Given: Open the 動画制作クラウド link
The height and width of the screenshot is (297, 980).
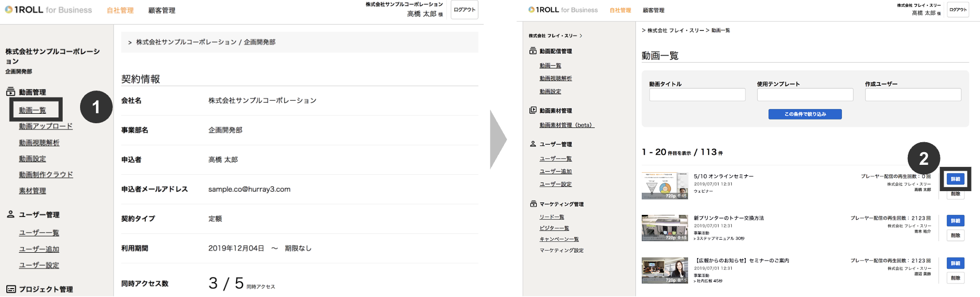Looking at the screenshot, I should pos(46,175).
